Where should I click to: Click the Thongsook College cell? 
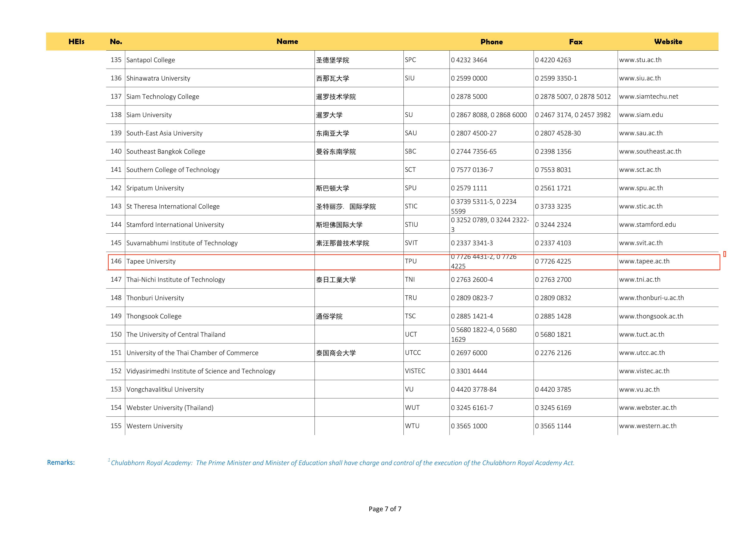(x=220, y=316)
